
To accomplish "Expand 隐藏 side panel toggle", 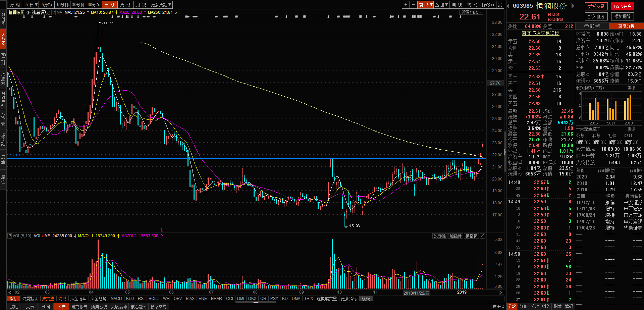I will click(488, 5).
